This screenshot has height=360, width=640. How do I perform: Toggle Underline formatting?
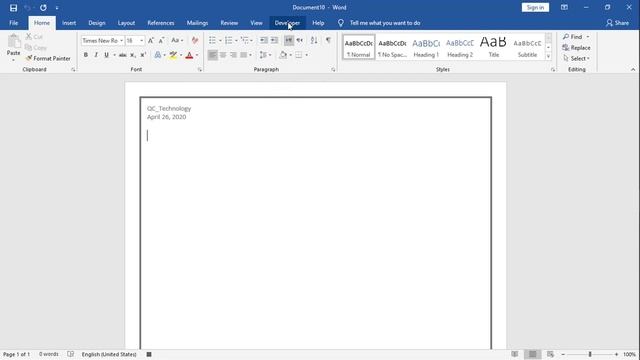click(x=106, y=55)
